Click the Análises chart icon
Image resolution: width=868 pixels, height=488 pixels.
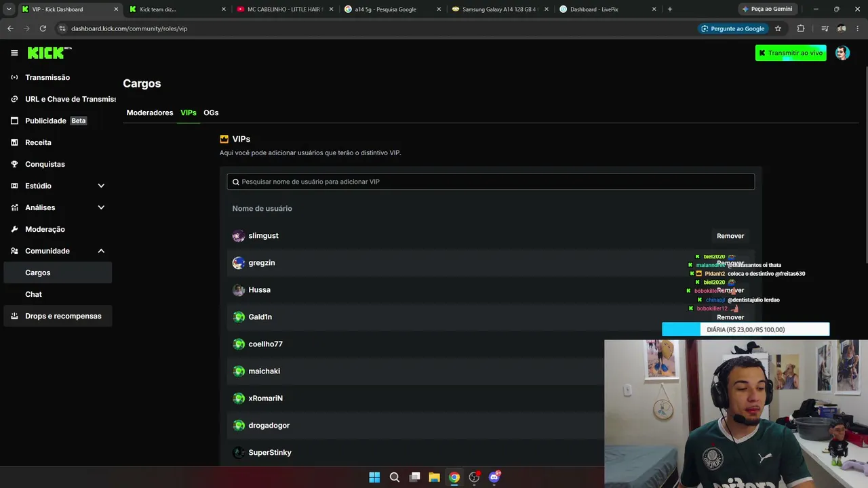click(14, 207)
